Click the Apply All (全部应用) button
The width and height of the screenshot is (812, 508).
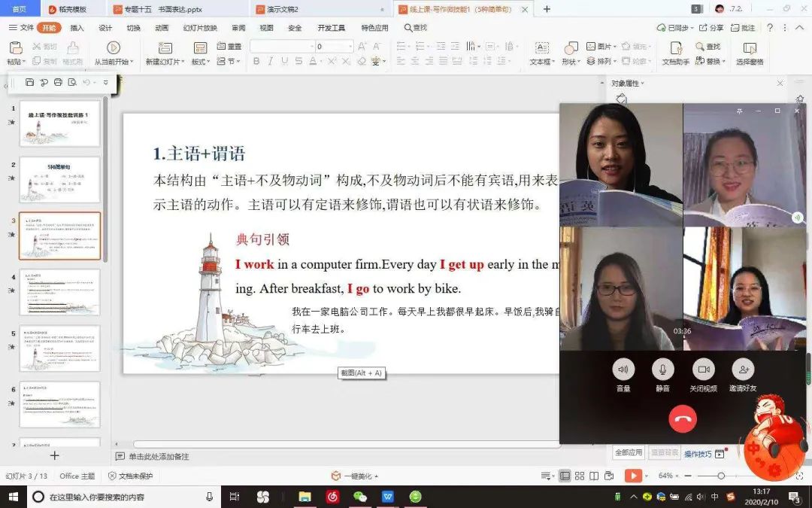629,453
